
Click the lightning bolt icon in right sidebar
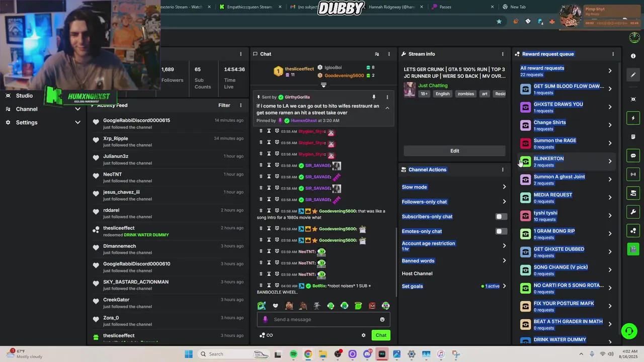[x=633, y=118]
